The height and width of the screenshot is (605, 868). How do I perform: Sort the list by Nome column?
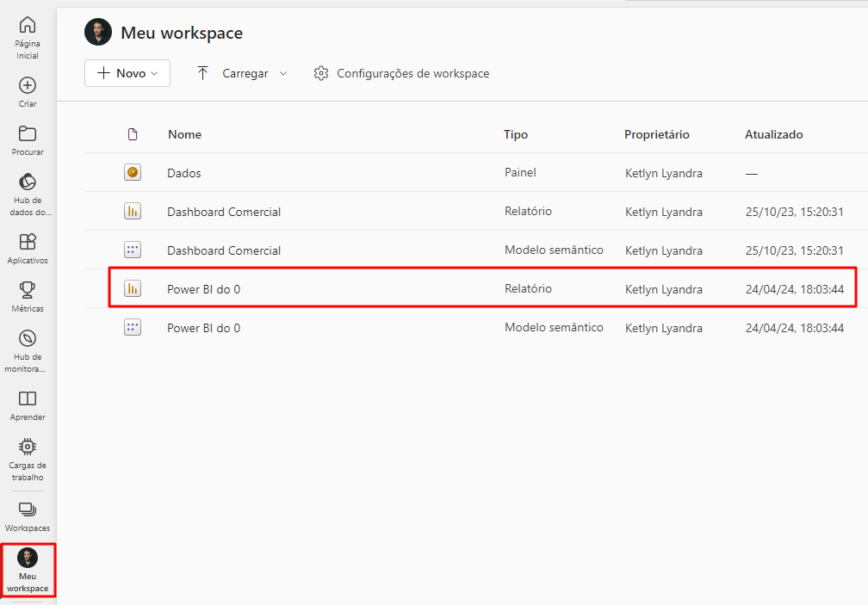tap(184, 134)
